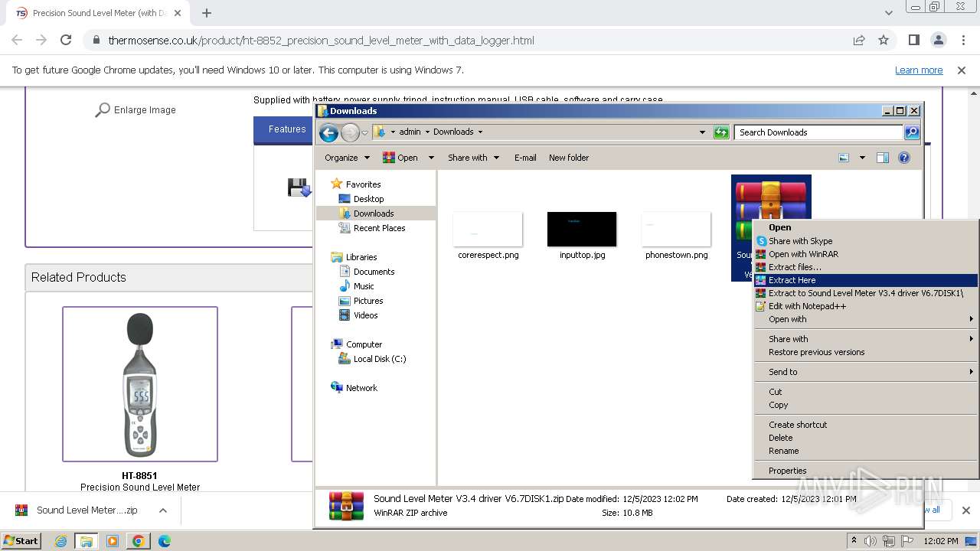Click New folder button
This screenshot has height=551, width=980.
coord(569,158)
